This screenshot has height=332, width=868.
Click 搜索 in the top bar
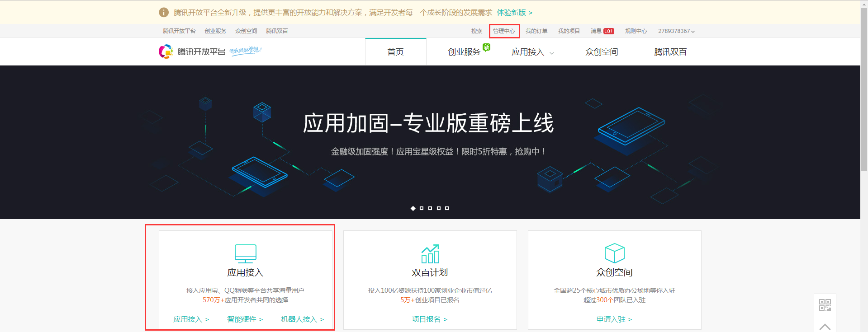click(477, 31)
